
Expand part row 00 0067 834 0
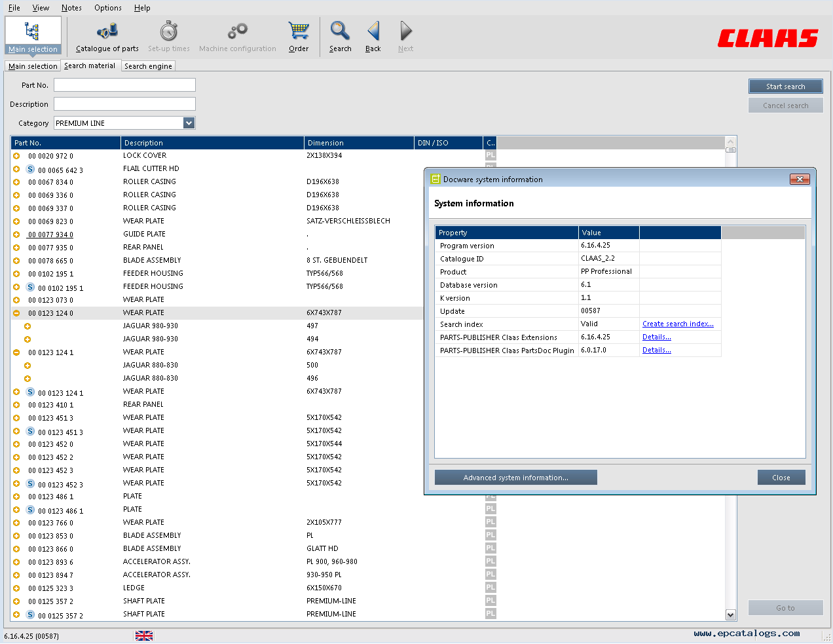point(16,182)
